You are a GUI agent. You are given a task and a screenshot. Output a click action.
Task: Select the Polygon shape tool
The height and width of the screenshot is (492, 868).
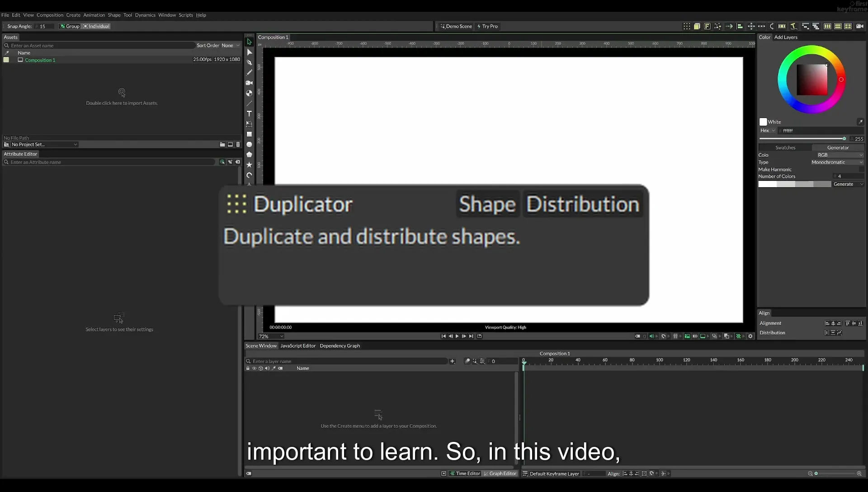tap(249, 155)
